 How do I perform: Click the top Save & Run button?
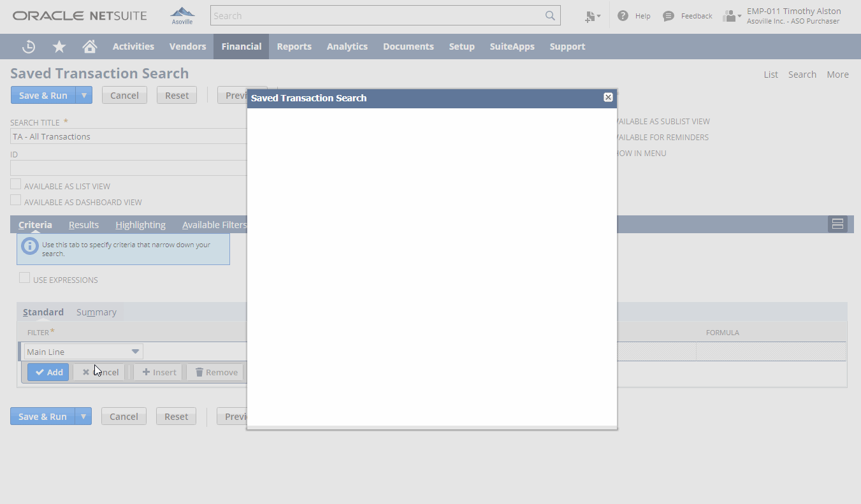click(43, 96)
